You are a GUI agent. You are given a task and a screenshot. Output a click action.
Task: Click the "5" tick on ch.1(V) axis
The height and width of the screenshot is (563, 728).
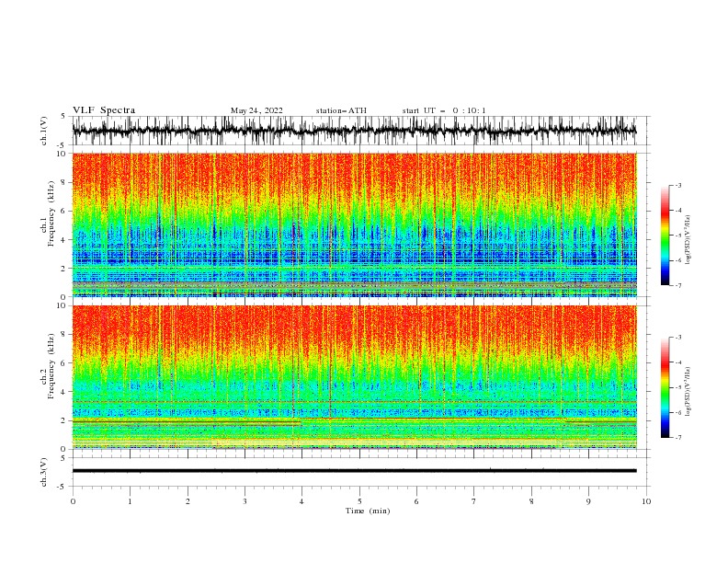(x=64, y=116)
